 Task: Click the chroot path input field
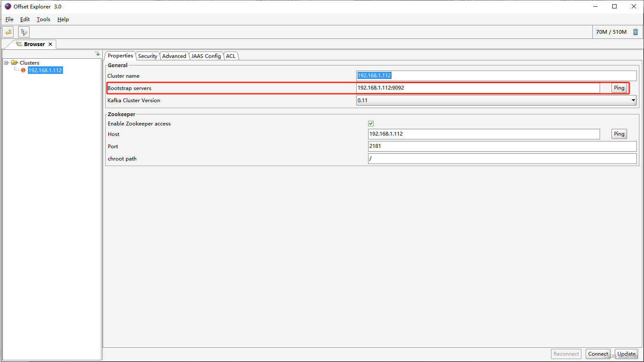[502, 158]
